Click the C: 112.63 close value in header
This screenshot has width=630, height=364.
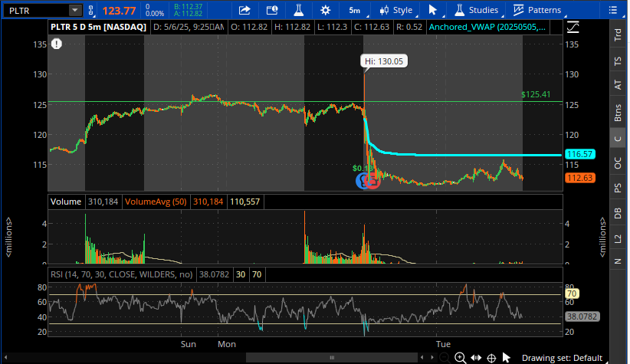[371, 27]
